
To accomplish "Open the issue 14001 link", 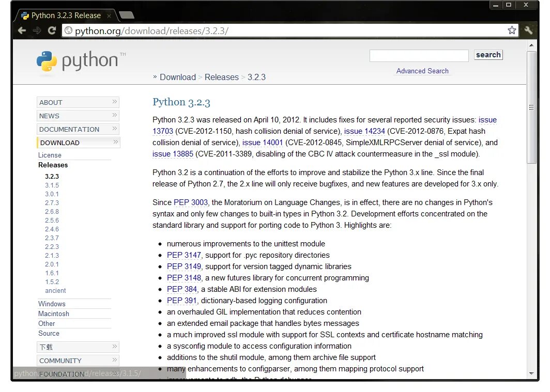I will [263, 143].
